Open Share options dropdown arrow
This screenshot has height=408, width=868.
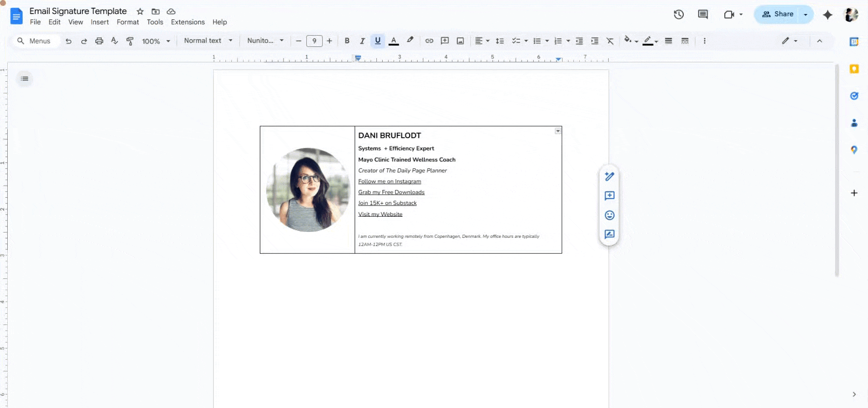coord(806,15)
